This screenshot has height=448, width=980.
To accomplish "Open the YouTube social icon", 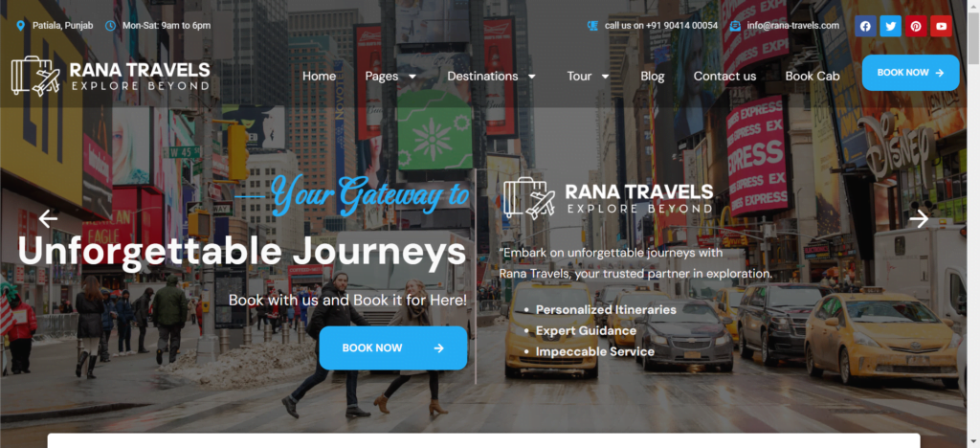I will click(x=942, y=26).
